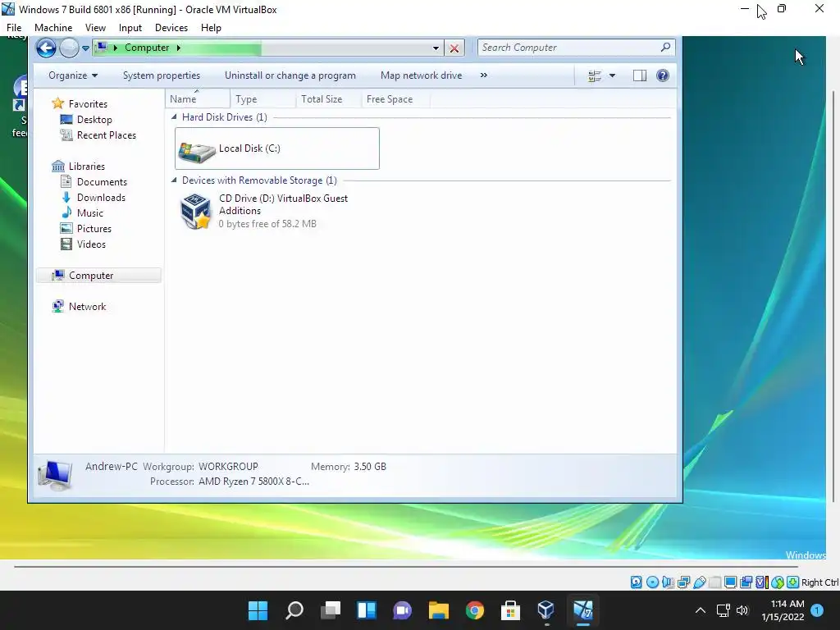Screen dimensions: 840x630
Task: Open Explorer help with the question mark icon
Action: (663, 75)
